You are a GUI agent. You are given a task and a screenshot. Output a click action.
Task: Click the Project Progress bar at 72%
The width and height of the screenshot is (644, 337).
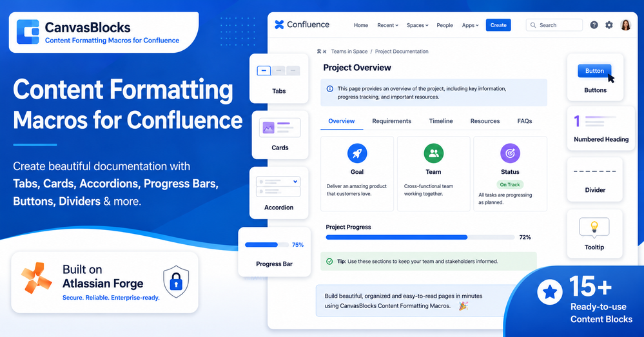[x=420, y=237]
